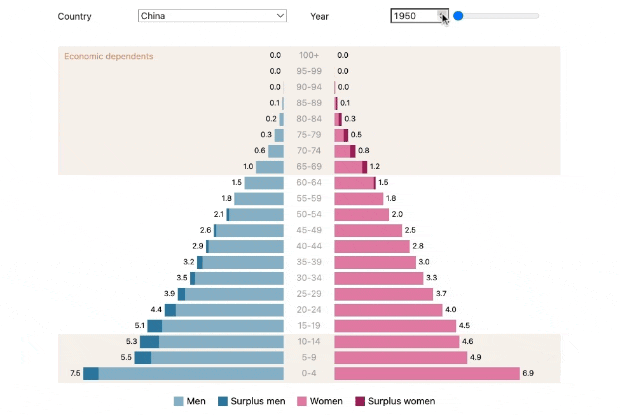Image resolution: width=620 pixels, height=415 pixels.
Task: Click the blue Year slider handle
Action: [x=458, y=16]
